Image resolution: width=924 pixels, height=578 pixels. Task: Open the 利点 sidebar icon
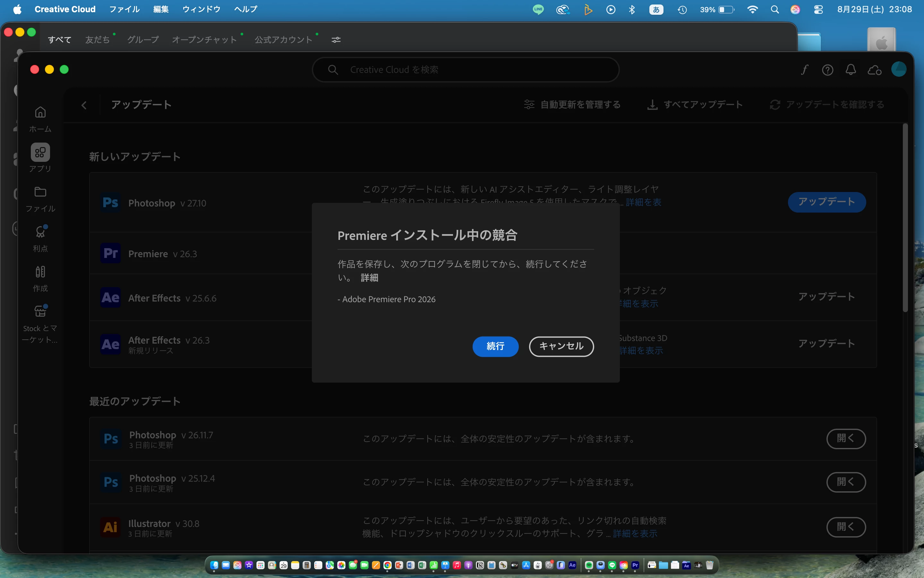(x=40, y=239)
